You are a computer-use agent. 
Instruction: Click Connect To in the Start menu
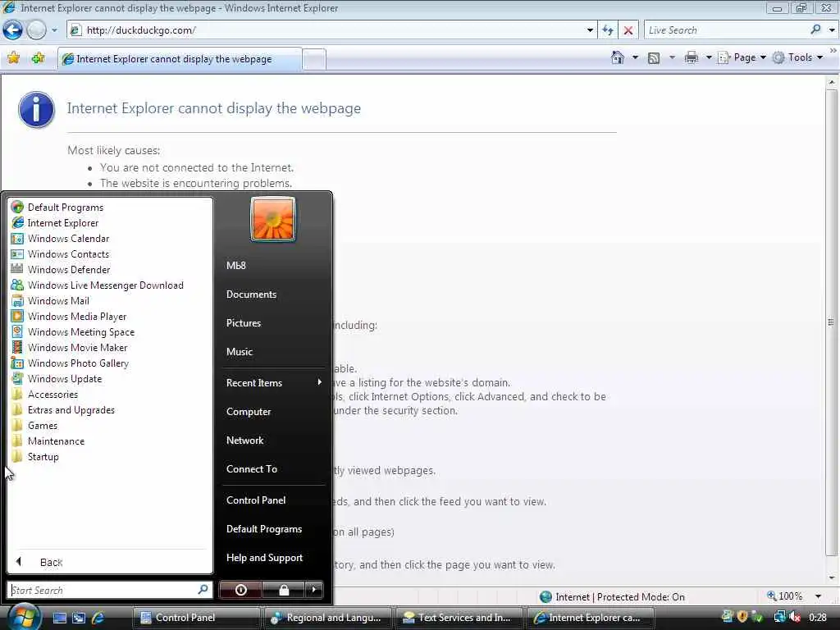click(x=273, y=468)
